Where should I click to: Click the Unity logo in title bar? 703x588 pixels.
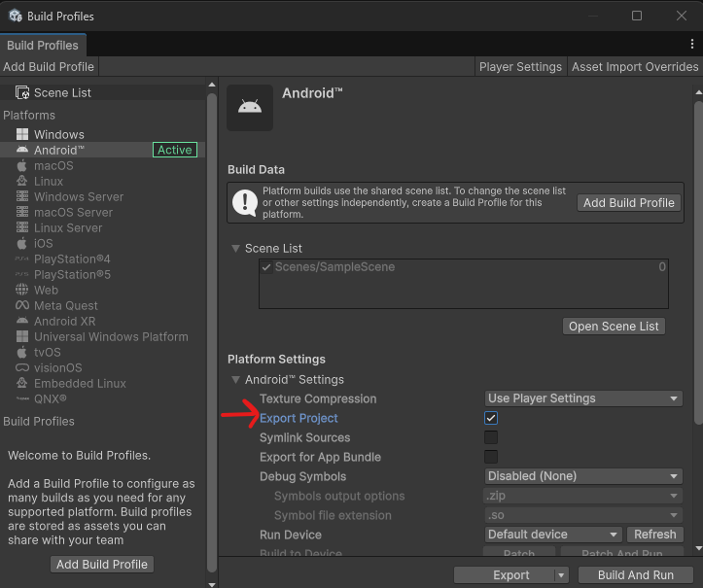(16, 17)
